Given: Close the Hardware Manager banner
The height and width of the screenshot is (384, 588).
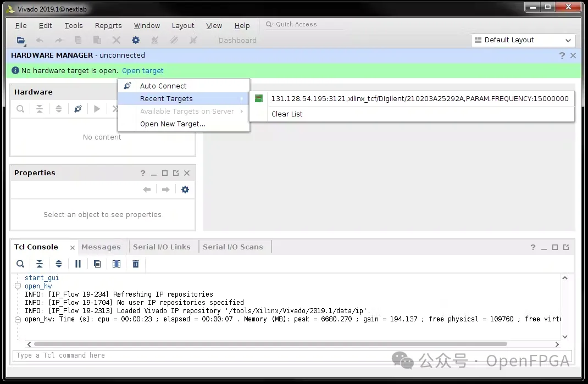Looking at the screenshot, I should pyautogui.click(x=573, y=55).
